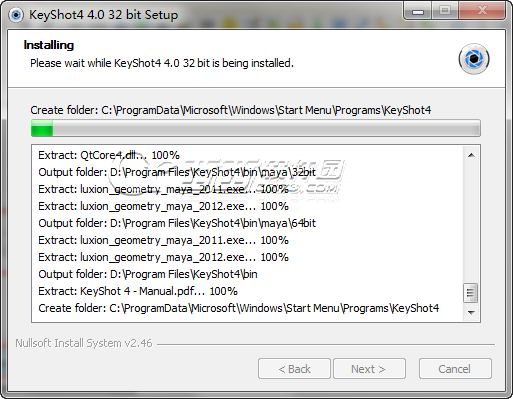Select the maya\32bit output folder log line
The width and height of the screenshot is (513, 399).
[177, 172]
